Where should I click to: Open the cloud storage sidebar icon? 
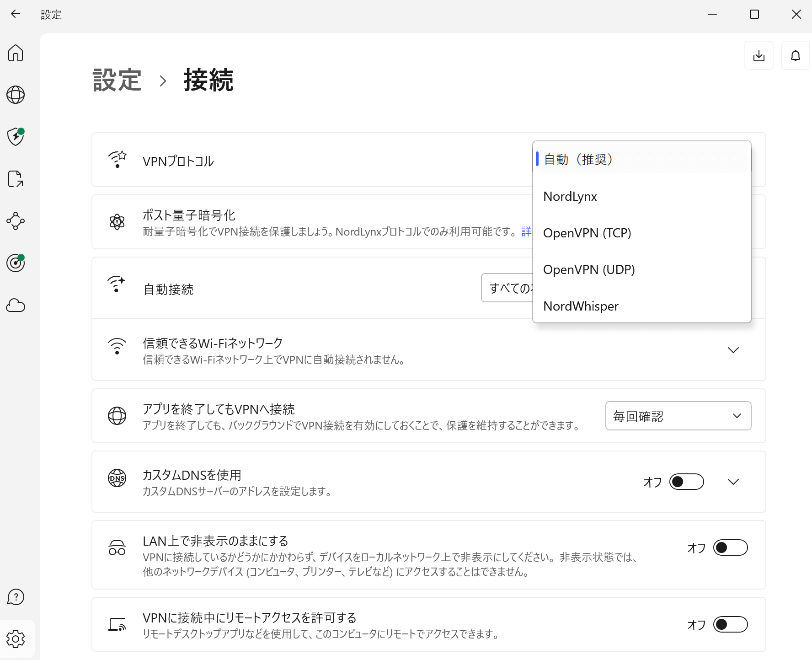(x=16, y=305)
